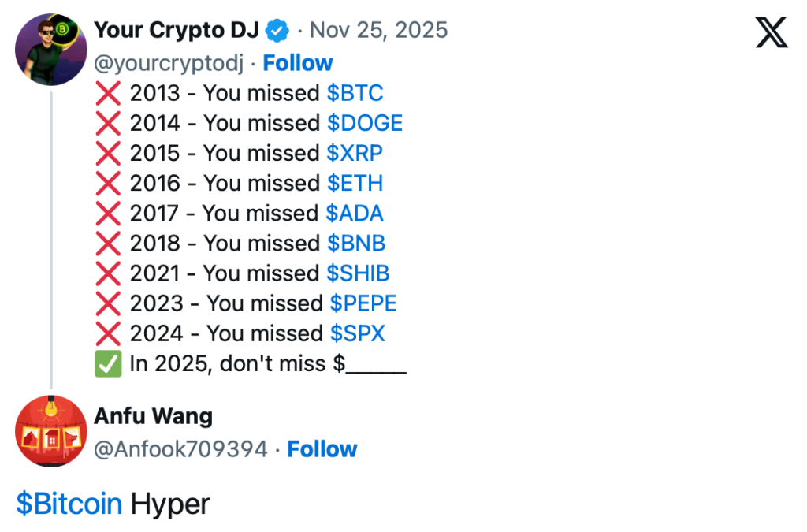
Task: Open the $SPX cashtag link
Action: tap(356, 333)
